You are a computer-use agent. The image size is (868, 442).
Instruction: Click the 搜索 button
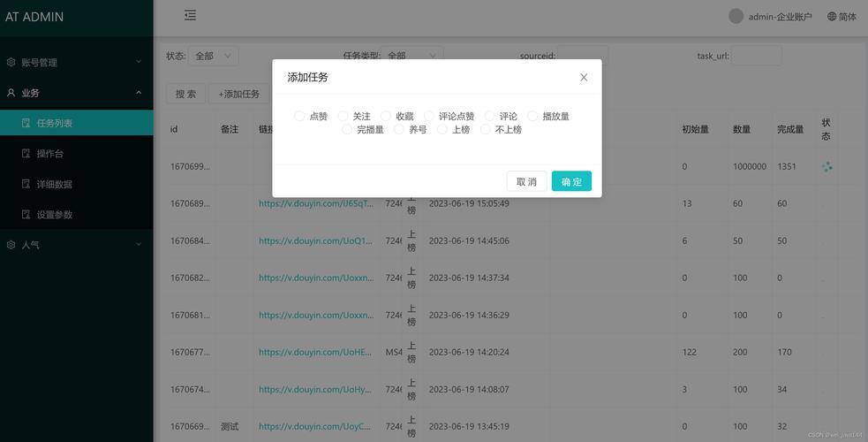(x=186, y=94)
